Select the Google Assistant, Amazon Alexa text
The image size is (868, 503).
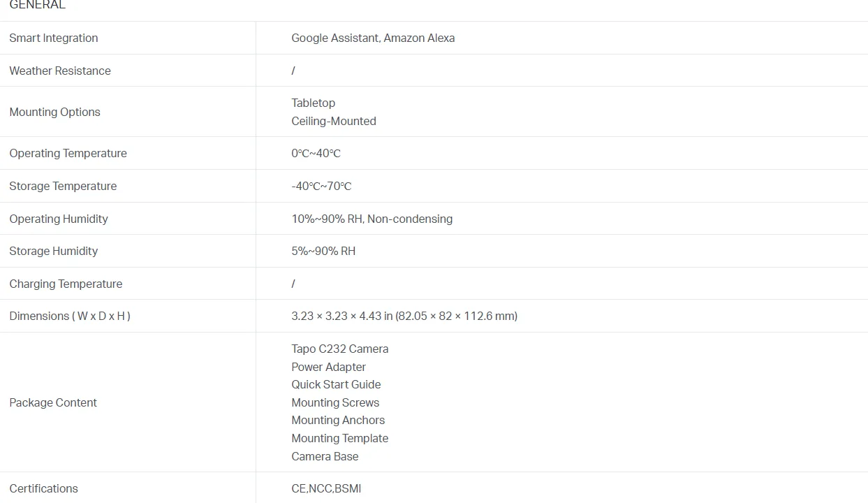[x=373, y=38]
